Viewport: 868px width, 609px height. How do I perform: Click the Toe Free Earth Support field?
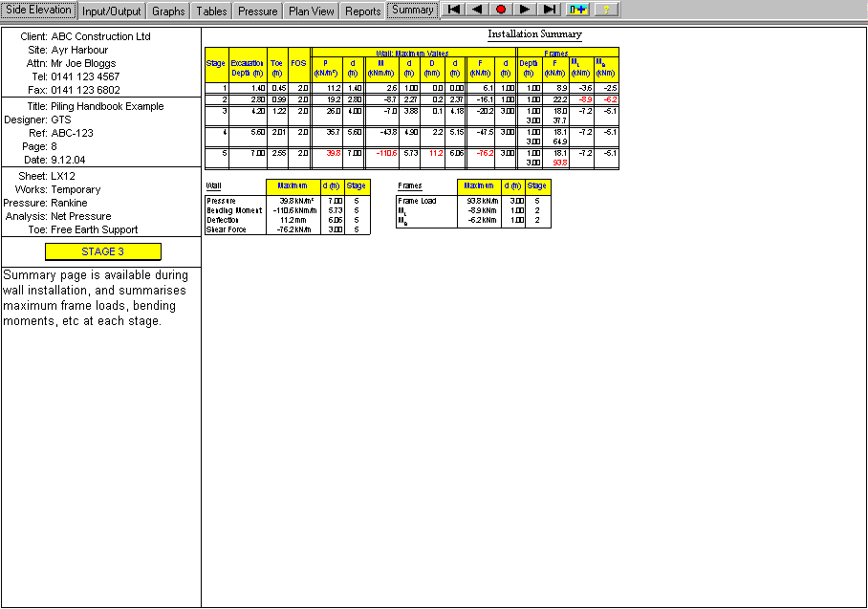(94, 229)
